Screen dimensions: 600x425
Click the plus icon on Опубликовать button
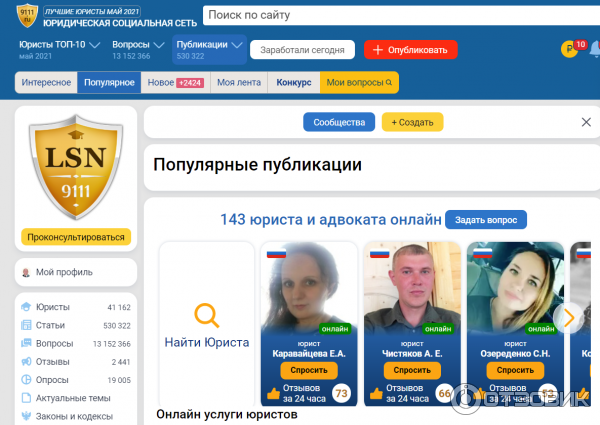pos(378,50)
